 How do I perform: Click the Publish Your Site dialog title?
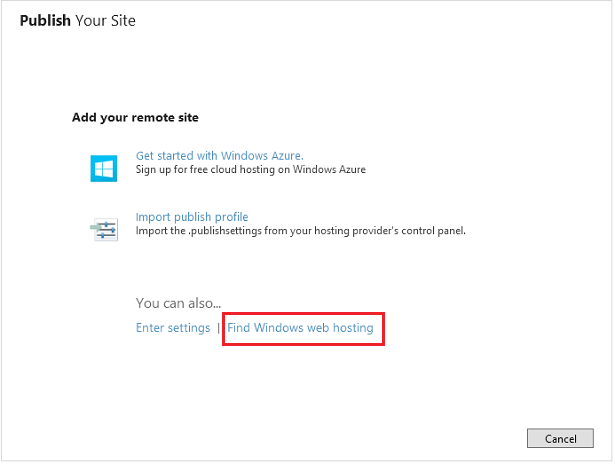tap(77, 20)
